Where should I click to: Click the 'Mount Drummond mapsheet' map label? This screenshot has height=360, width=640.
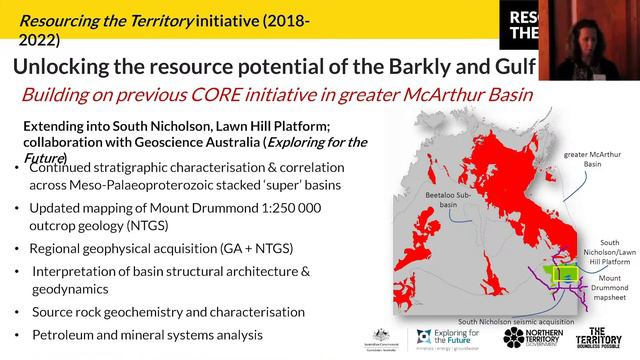(x=610, y=288)
